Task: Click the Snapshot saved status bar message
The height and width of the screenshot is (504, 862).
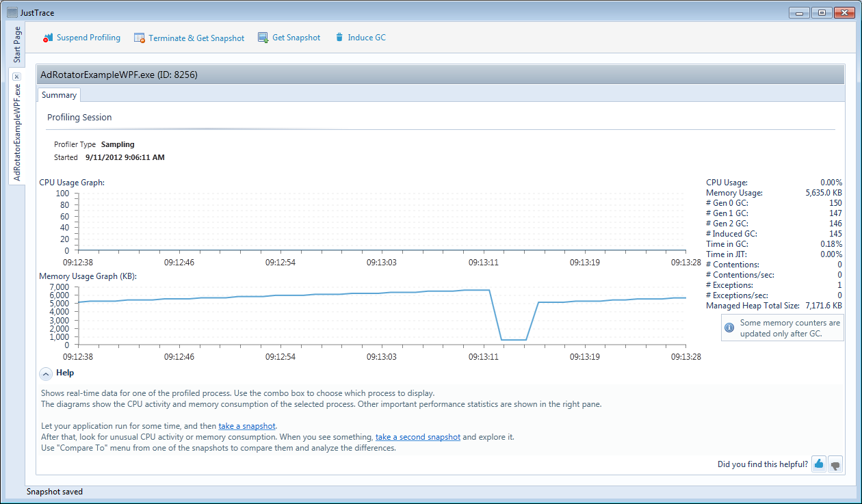Action: tap(54, 492)
